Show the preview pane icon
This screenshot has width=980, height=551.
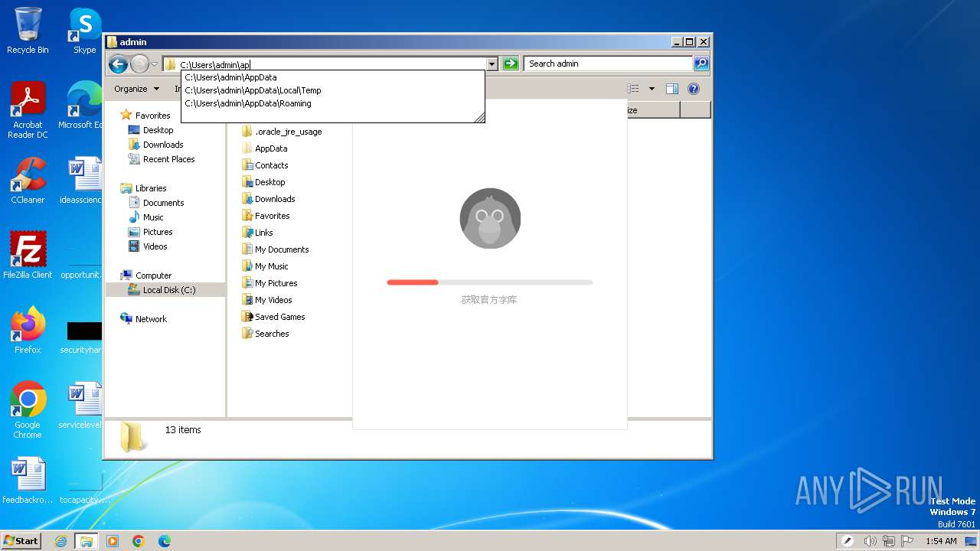(x=671, y=89)
